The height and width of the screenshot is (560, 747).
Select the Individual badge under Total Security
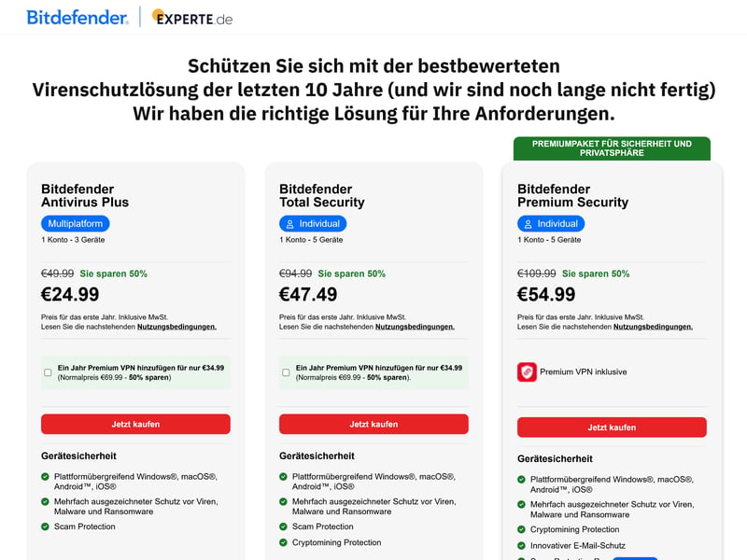pyautogui.click(x=313, y=224)
